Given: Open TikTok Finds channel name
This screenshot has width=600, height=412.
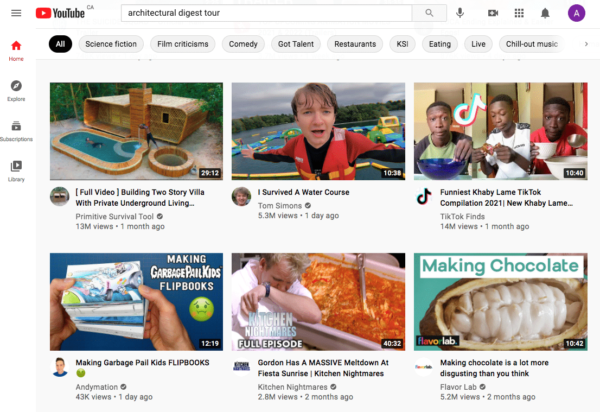Looking at the screenshot, I should 462,217.
